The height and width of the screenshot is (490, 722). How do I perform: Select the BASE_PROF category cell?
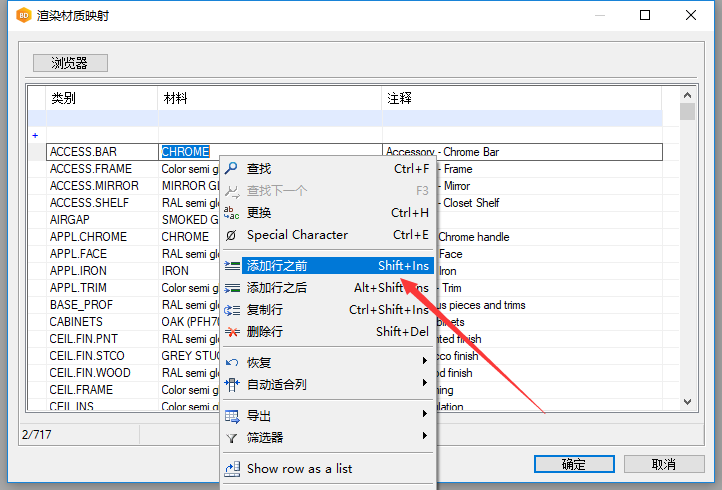[x=102, y=305]
